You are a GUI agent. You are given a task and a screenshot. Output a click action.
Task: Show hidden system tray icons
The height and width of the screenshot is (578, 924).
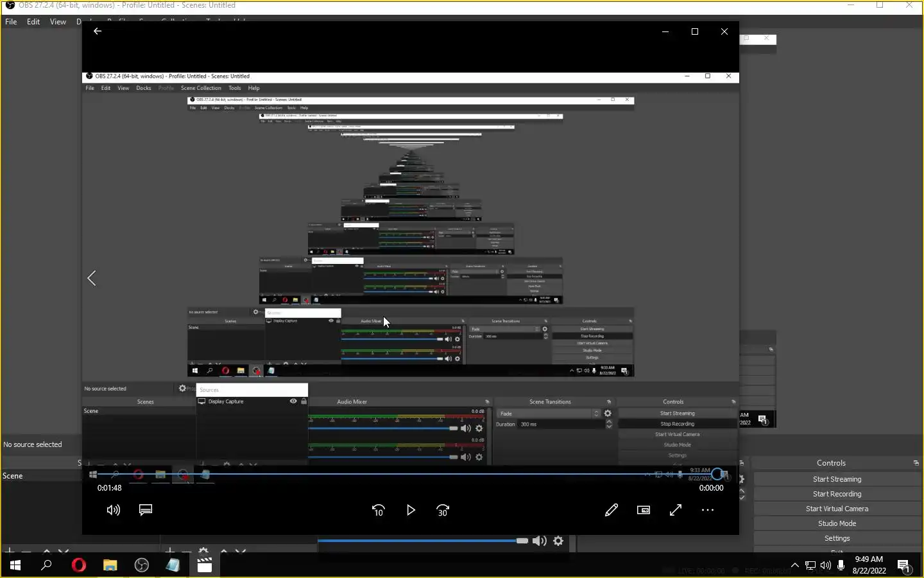(x=794, y=565)
